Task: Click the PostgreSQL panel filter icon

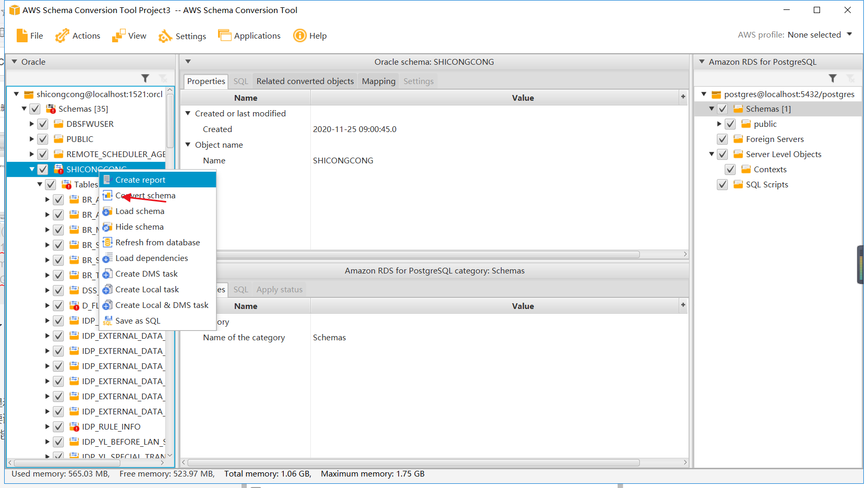Action: (x=833, y=78)
